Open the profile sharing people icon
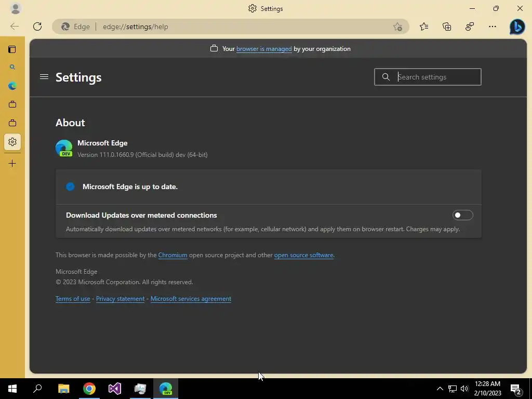 (470, 26)
